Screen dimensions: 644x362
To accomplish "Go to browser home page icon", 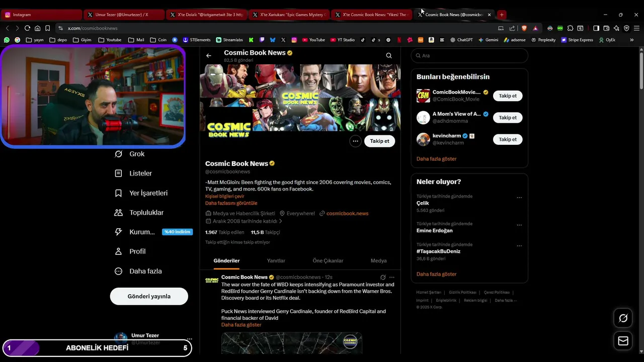I will (x=37, y=28).
